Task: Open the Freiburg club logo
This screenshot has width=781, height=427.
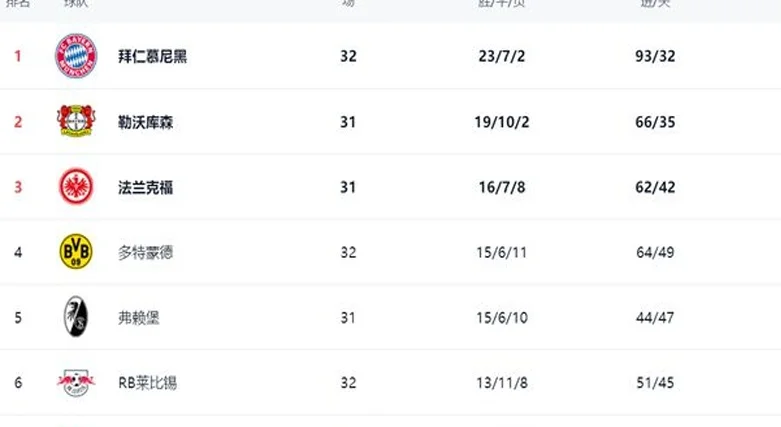Action: pos(76,317)
